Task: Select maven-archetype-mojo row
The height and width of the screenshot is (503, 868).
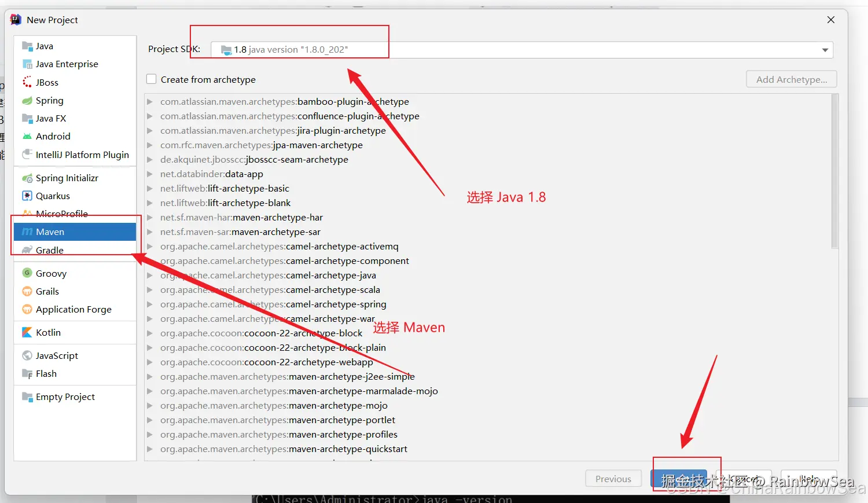Action: [x=489, y=406]
